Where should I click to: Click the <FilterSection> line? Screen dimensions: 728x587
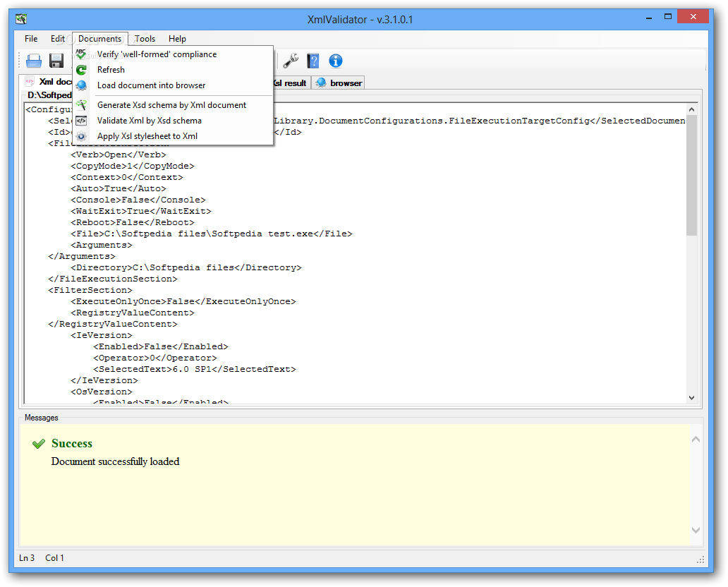tap(90, 290)
